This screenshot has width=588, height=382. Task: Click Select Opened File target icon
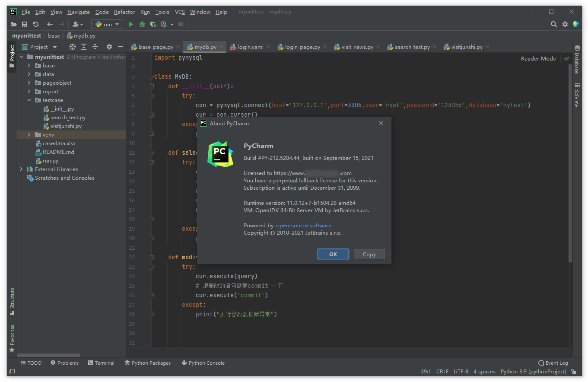point(73,47)
